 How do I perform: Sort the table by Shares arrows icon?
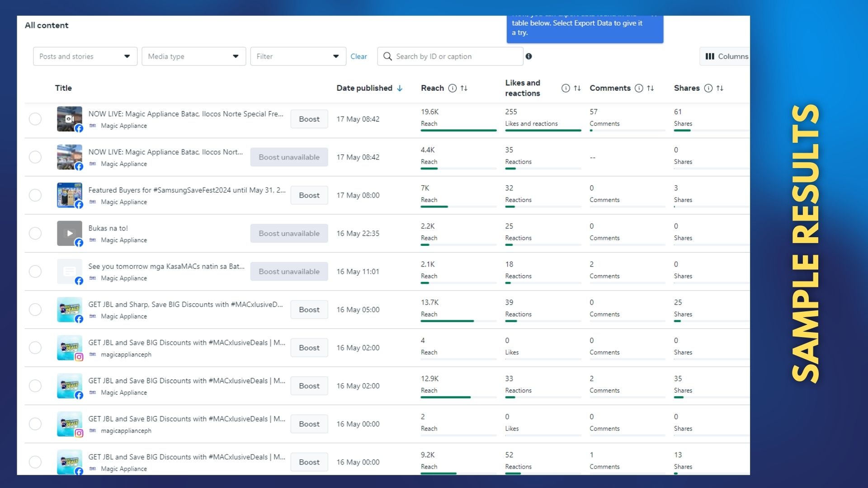(x=720, y=88)
